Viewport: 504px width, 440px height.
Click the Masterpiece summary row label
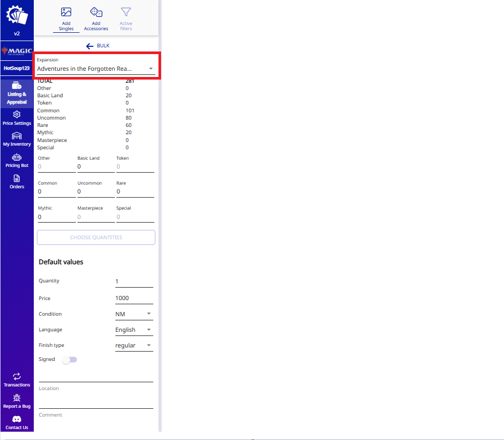(52, 140)
